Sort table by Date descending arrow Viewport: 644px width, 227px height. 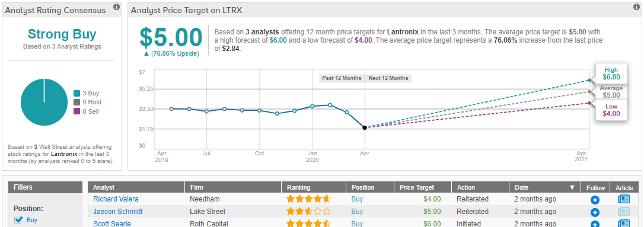pyautogui.click(x=572, y=188)
